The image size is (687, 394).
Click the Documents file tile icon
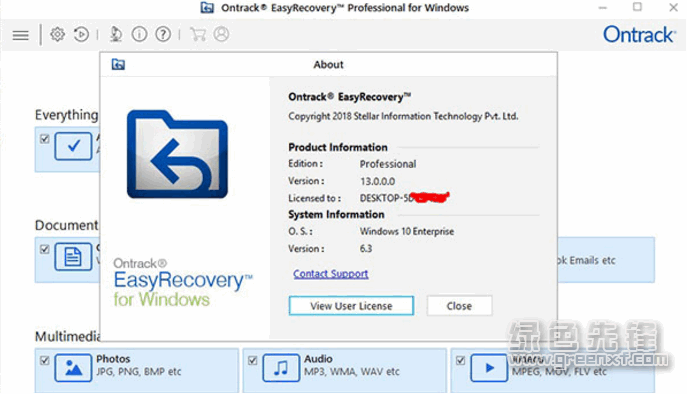coord(73,256)
